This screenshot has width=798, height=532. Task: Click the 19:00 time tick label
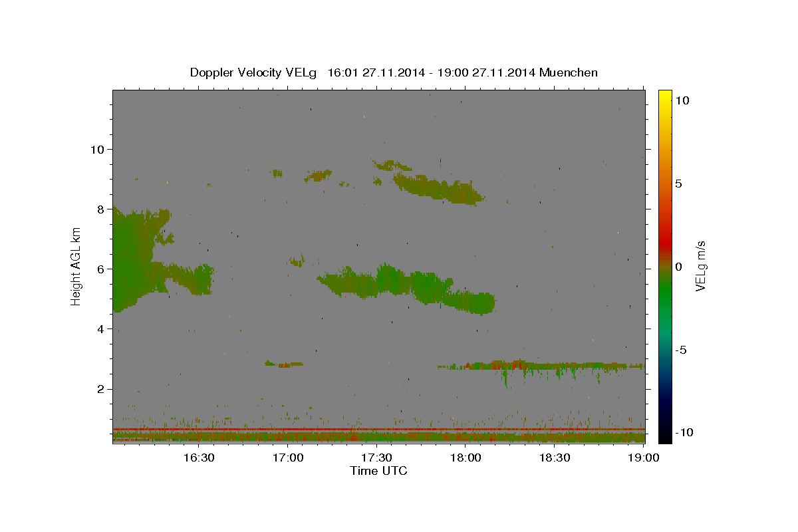(x=643, y=458)
